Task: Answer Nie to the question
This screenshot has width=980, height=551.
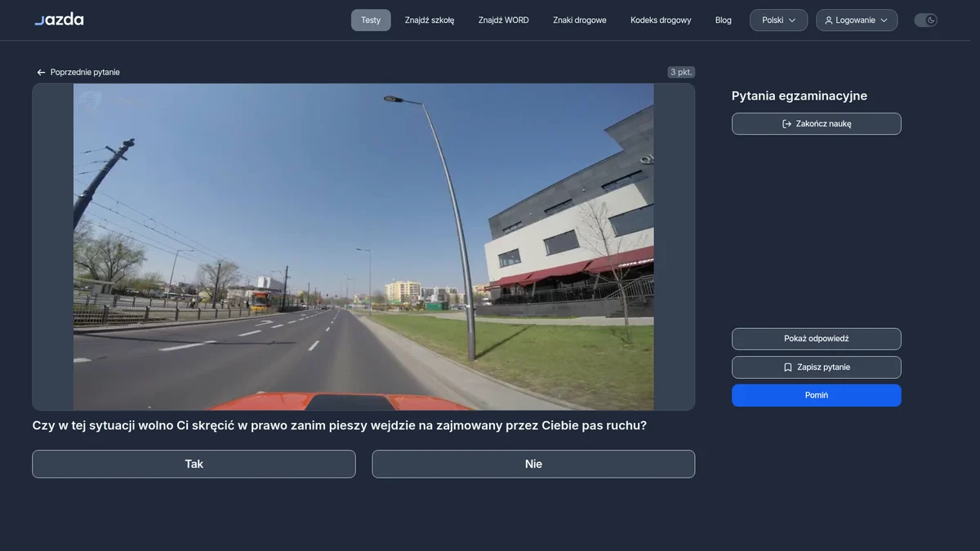Action: (x=533, y=464)
